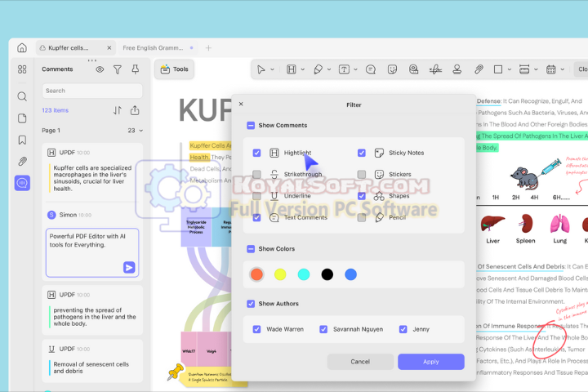Expand the Page 1 comments chevron

pyautogui.click(x=141, y=131)
